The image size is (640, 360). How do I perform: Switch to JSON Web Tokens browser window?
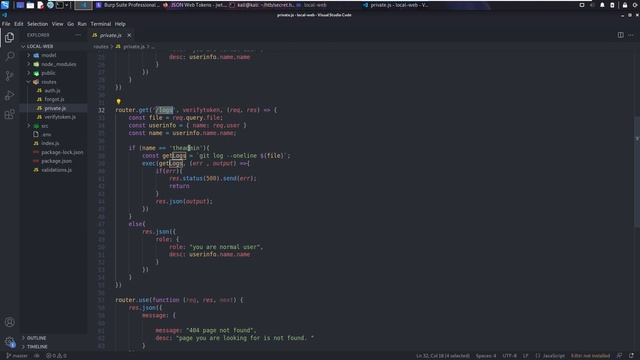pos(194,5)
